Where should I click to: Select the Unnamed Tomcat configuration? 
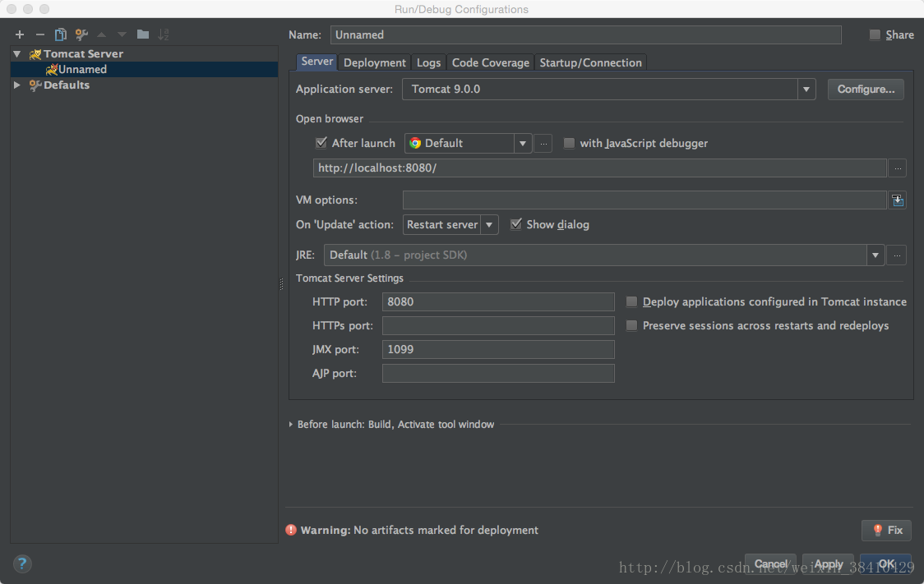[144, 70]
